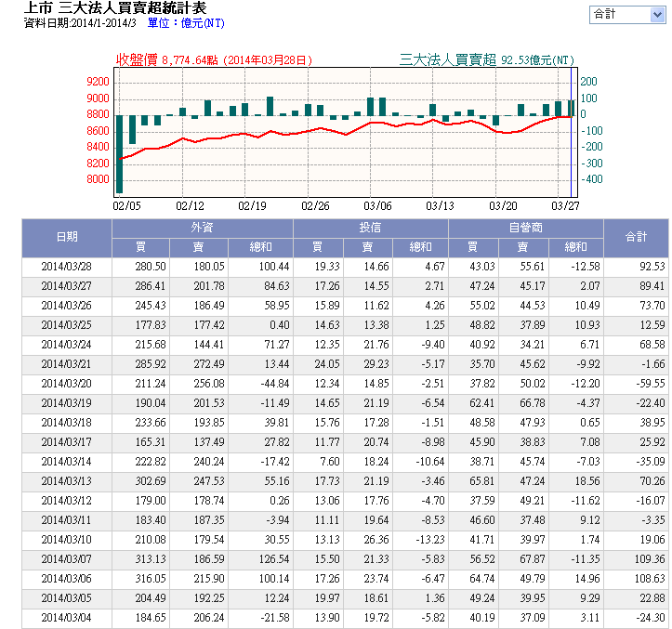The image size is (672, 629).
Task: Select the 2014/03/17 date cell
Action: coord(66,442)
